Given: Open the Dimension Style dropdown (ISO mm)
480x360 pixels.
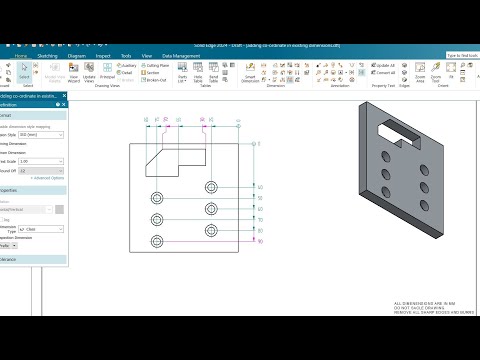Looking at the screenshot, I should coord(41,135).
